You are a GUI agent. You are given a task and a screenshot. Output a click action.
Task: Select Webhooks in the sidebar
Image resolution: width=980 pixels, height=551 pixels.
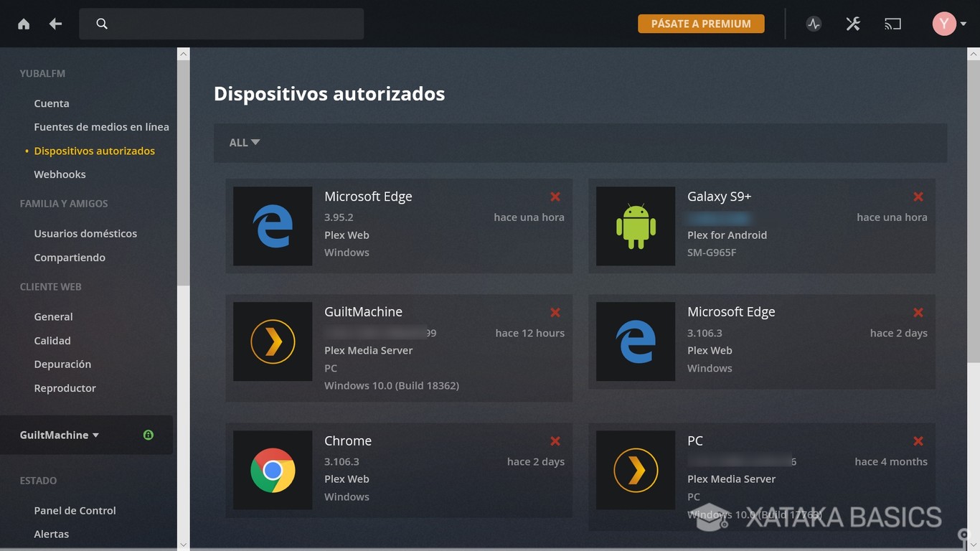(x=60, y=174)
